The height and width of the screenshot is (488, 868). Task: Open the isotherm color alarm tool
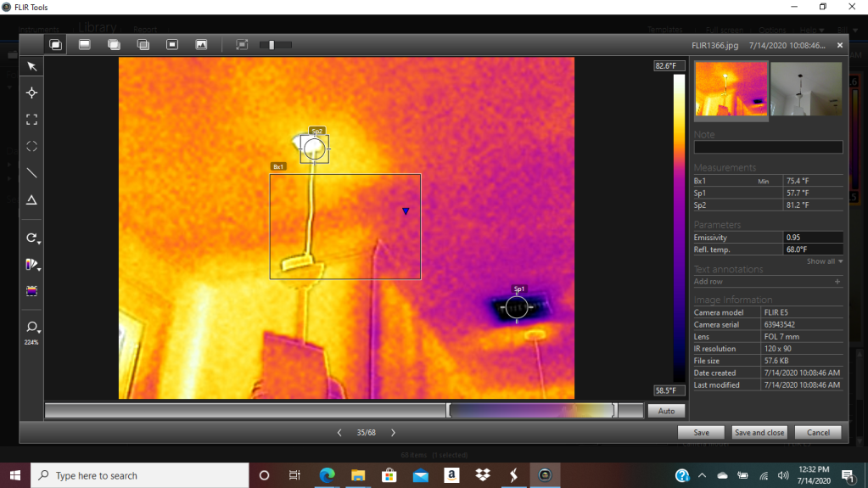[32, 290]
